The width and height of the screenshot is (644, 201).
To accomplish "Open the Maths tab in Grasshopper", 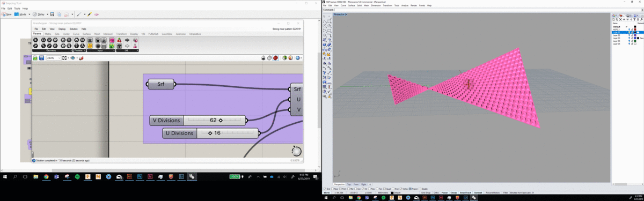I will tap(48, 34).
